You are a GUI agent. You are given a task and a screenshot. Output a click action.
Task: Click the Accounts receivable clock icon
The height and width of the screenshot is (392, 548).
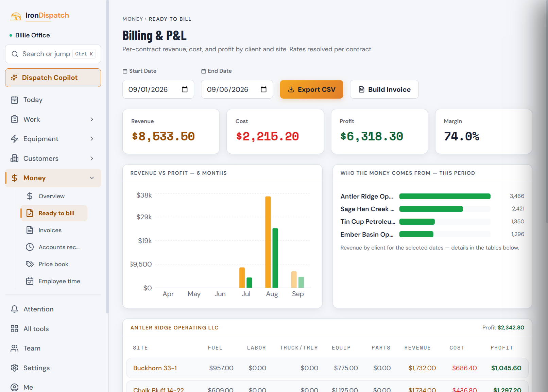click(x=30, y=247)
